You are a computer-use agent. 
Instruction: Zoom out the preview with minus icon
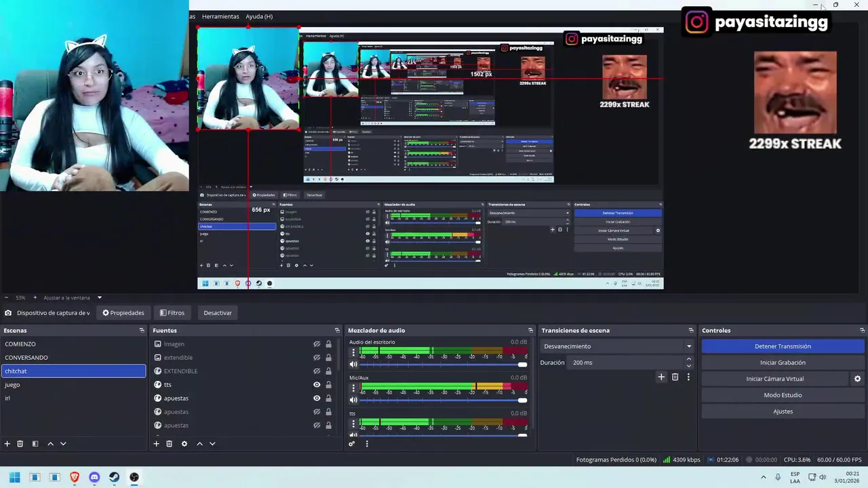(6, 298)
